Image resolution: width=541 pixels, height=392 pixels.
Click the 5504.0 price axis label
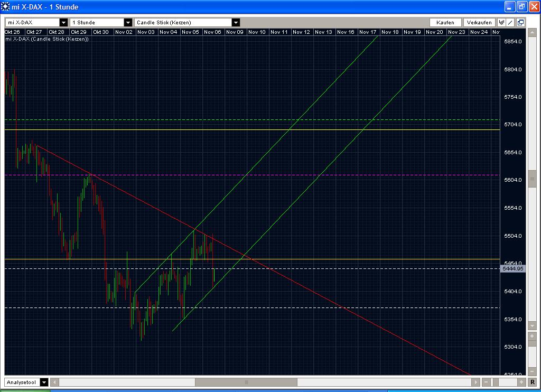click(512, 236)
